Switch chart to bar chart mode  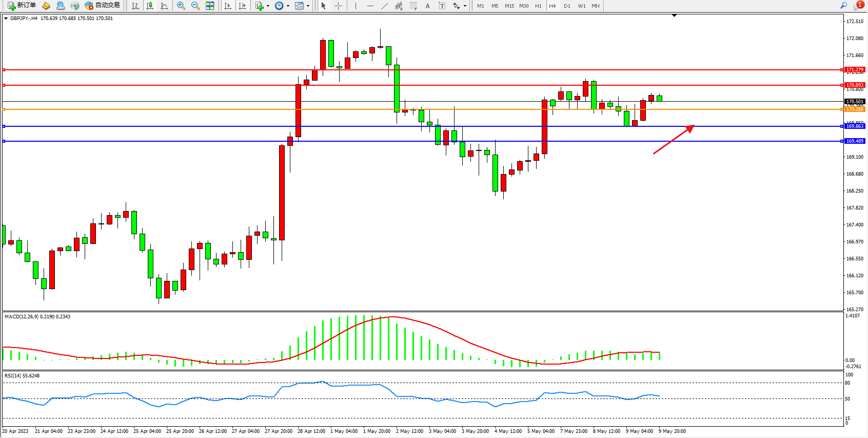[135, 6]
